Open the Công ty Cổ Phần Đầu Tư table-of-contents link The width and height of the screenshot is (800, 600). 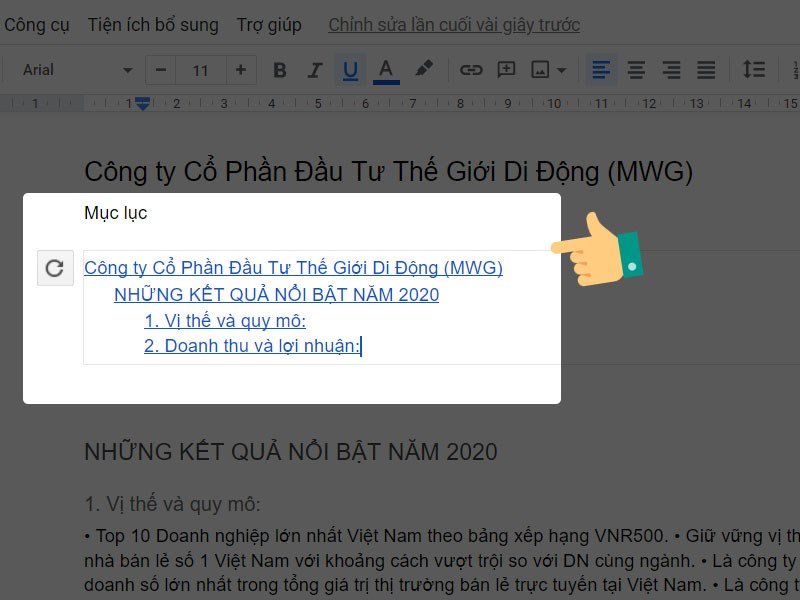point(293,268)
